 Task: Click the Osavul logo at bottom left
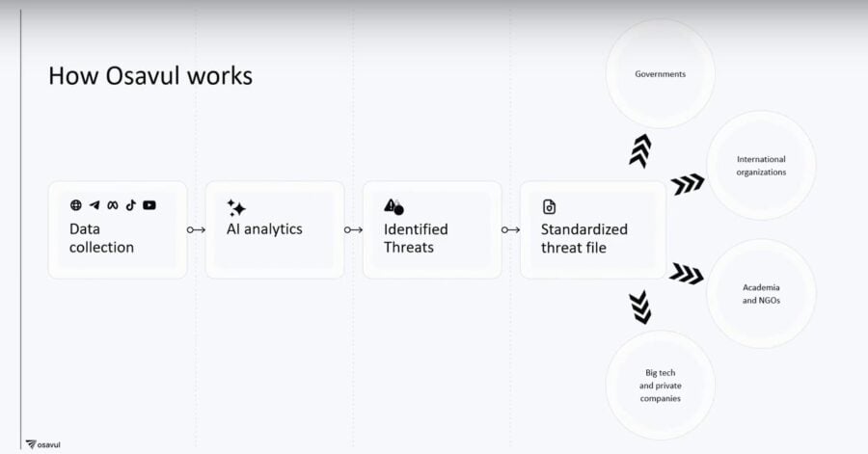click(43, 444)
